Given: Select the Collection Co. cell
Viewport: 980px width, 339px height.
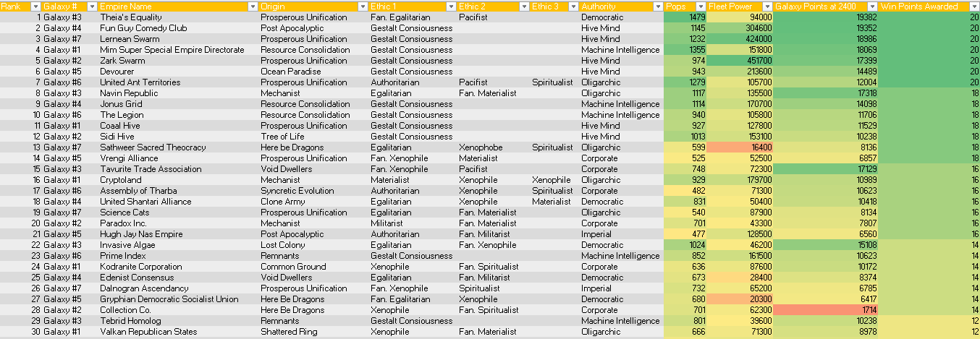Looking at the screenshot, I should [178, 310].
